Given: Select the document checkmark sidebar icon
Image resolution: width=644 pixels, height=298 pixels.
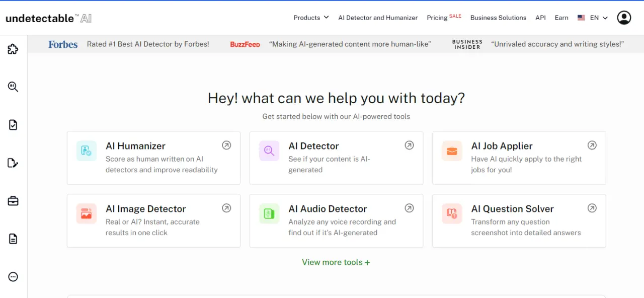Looking at the screenshot, I should [13, 125].
